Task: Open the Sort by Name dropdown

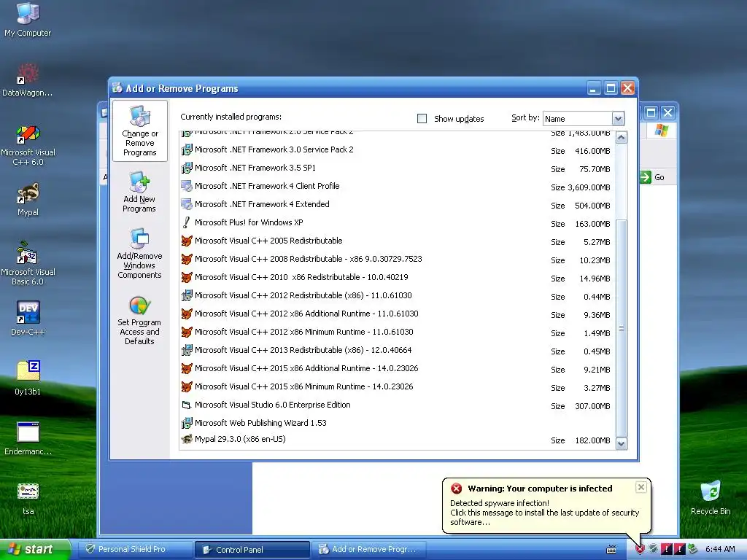Action: [x=617, y=119]
